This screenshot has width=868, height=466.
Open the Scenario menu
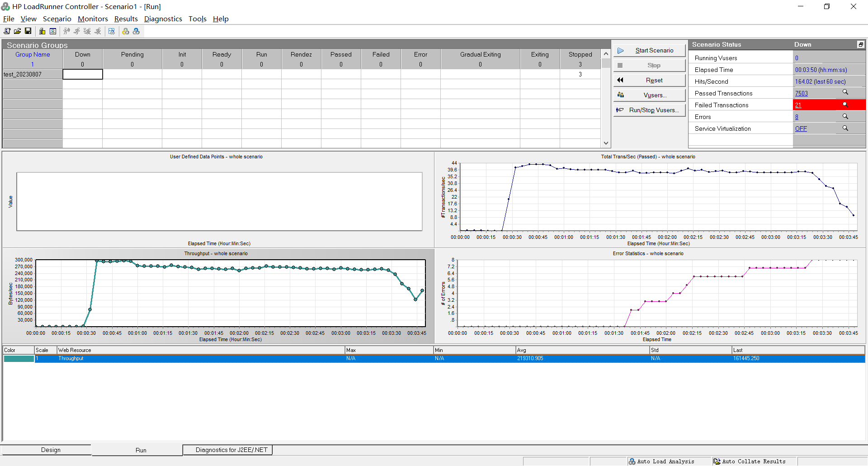click(x=57, y=19)
